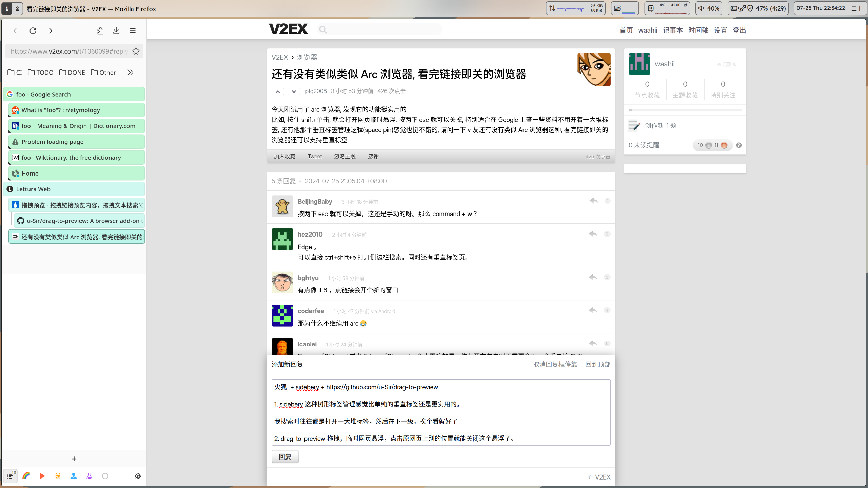Open the volume 40% indicator
Screen dimensions: 868x488
[x=709, y=8]
